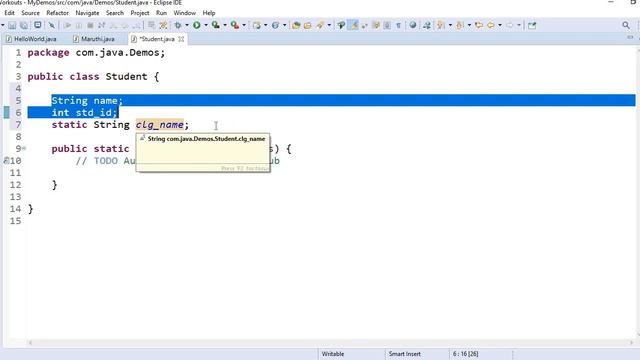Click the clg_name variable in line 7

(x=160, y=124)
